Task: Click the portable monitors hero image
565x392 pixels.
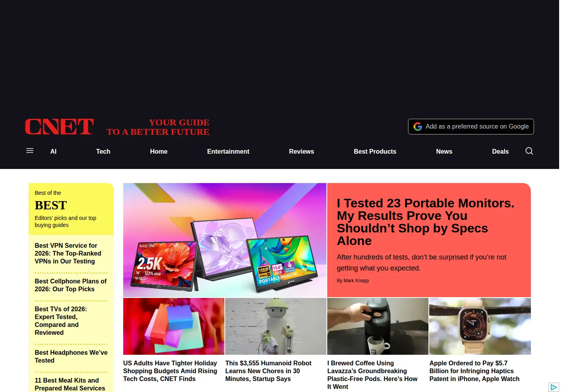Action: (x=225, y=240)
